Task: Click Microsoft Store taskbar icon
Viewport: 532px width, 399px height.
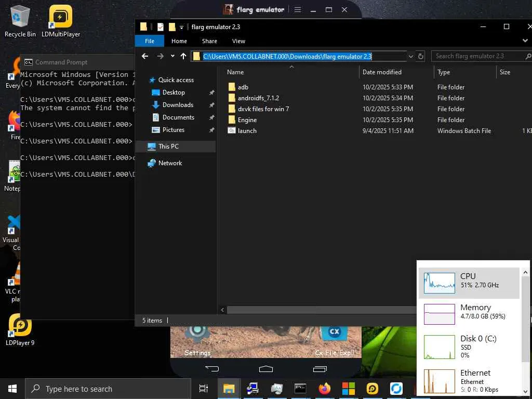Action: click(x=349, y=389)
